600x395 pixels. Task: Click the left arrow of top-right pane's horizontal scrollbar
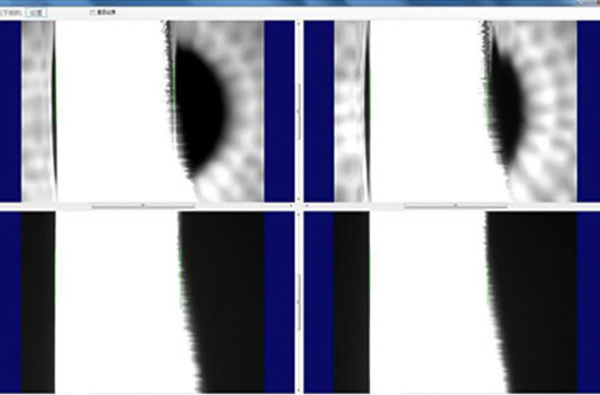[307, 206]
